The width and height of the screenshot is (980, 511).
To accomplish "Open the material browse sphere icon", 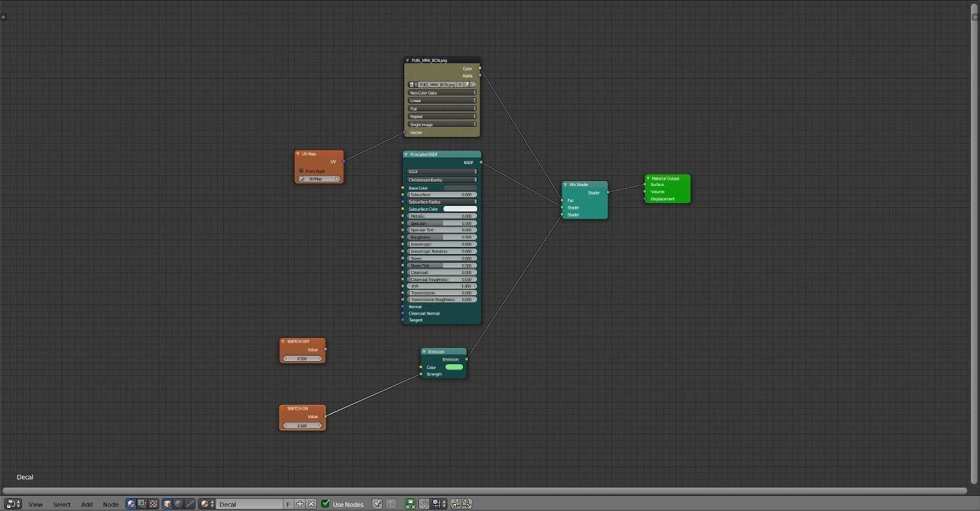I will pos(207,504).
